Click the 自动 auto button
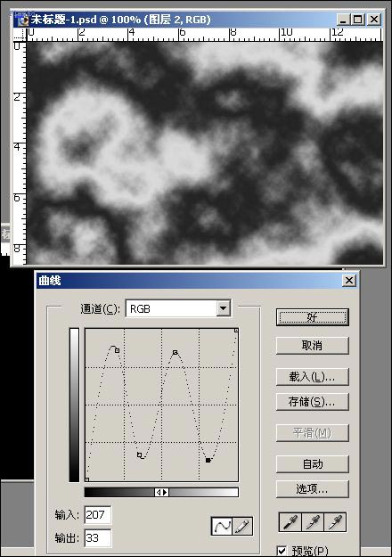The width and height of the screenshot is (392, 557). [x=313, y=464]
